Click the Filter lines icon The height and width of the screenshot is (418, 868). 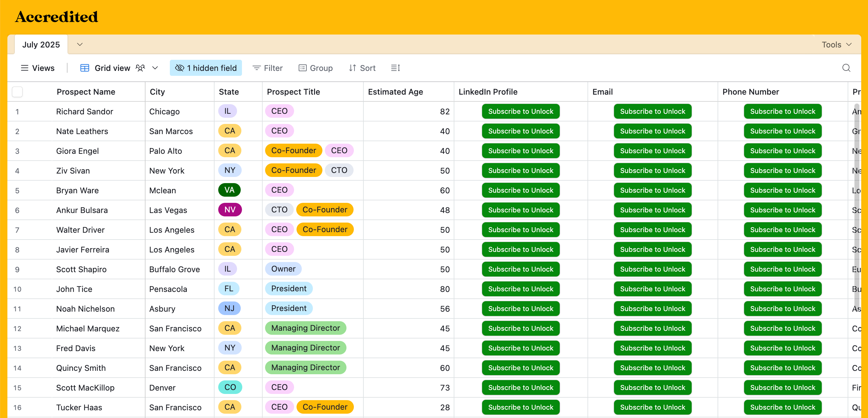coord(256,68)
